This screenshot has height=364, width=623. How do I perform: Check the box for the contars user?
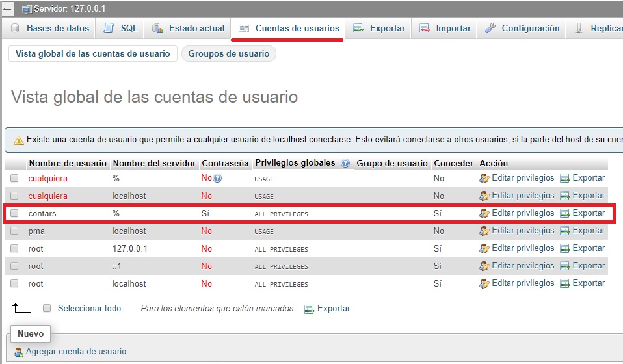[x=14, y=213]
